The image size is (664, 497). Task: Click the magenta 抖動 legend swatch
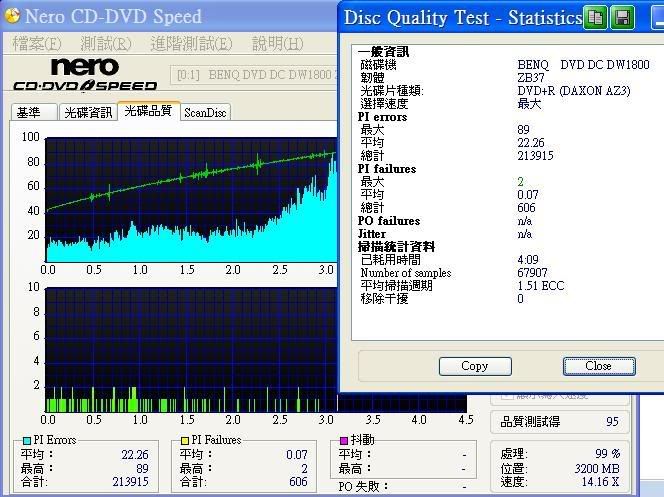pyautogui.click(x=344, y=441)
